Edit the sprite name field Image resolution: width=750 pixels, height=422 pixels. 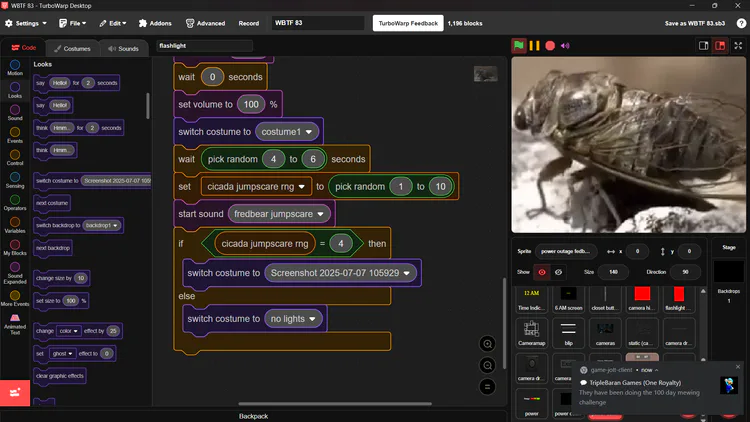[565, 251]
